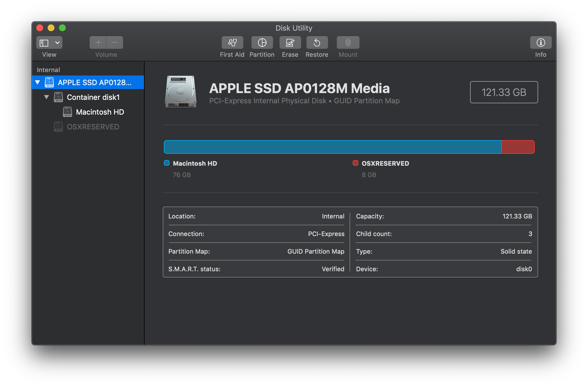Run First Aid on the disk
588x387 pixels.
click(232, 43)
